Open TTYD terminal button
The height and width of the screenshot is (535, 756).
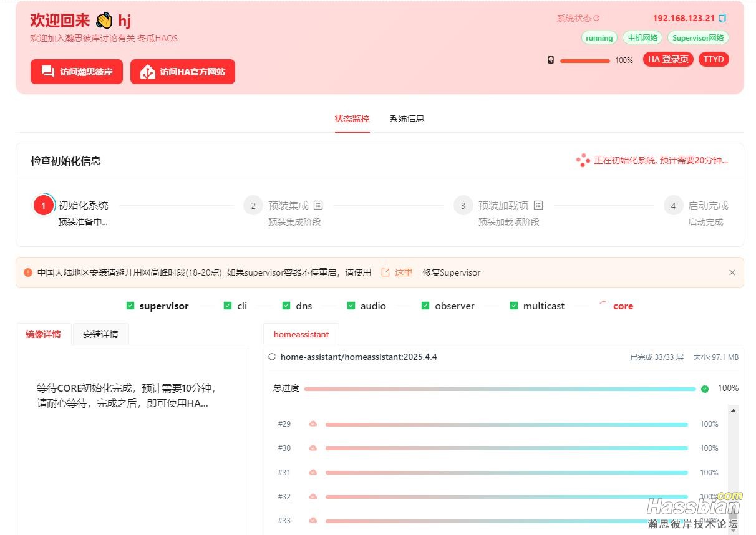click(x=714, y=59)
